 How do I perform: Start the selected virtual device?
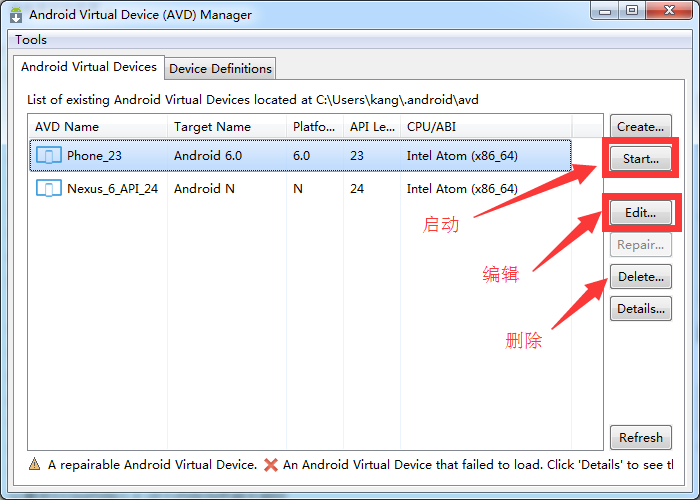pyautogui.click(x=641, y=158)
